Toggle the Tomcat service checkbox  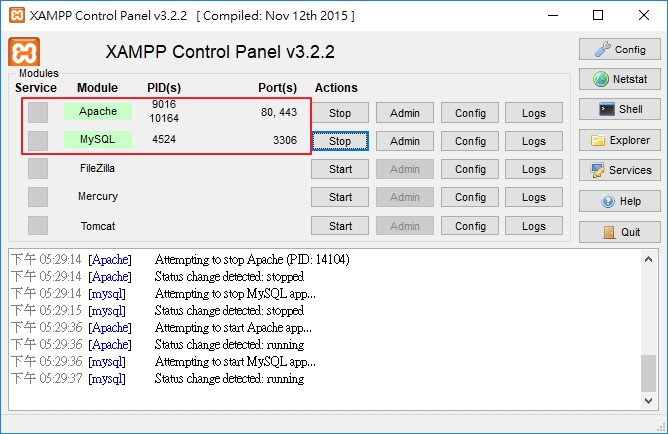click(38, 225)
